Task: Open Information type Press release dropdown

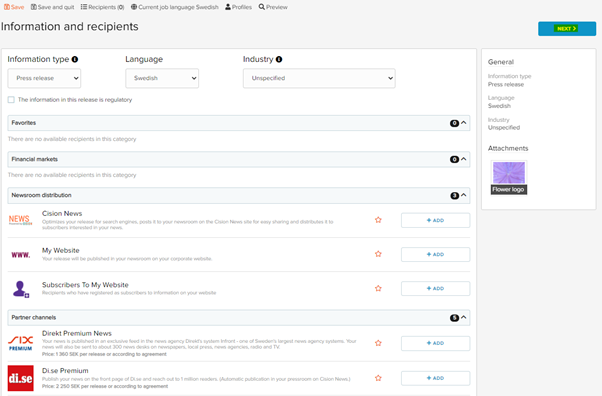Action: point(44,78)
